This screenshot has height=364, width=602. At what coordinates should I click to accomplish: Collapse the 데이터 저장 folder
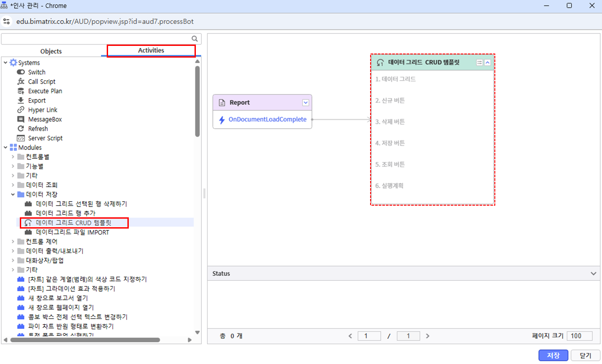point(13,194)
